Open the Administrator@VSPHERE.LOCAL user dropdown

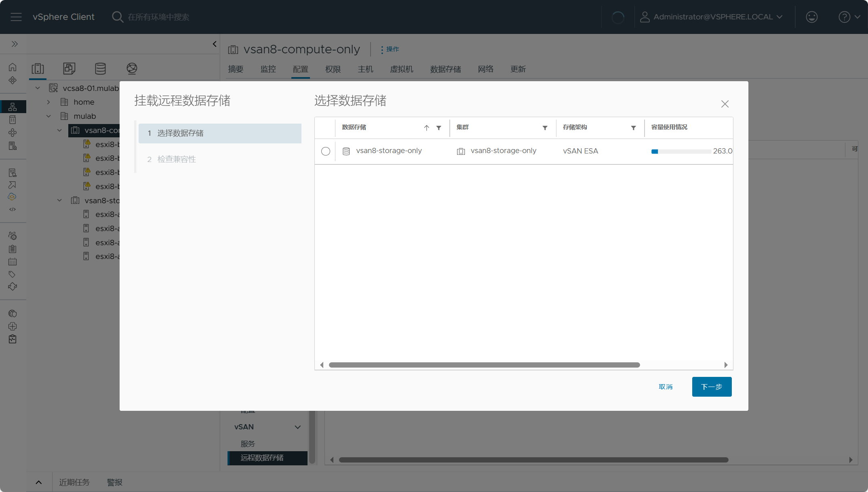pos(712,17)
